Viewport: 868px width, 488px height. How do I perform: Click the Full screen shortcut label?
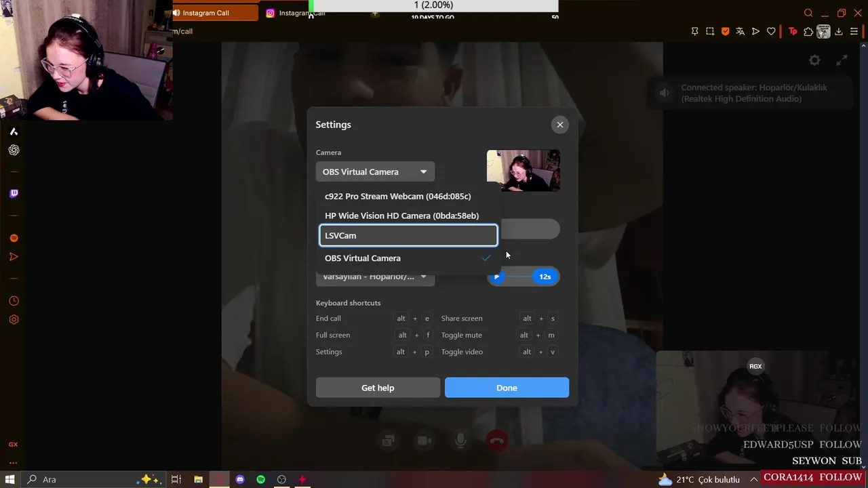pos(333,335)
